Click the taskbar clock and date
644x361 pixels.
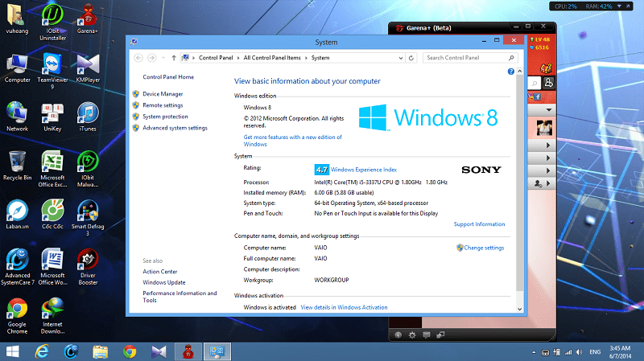pyautogui.click(x=620, y=352)
